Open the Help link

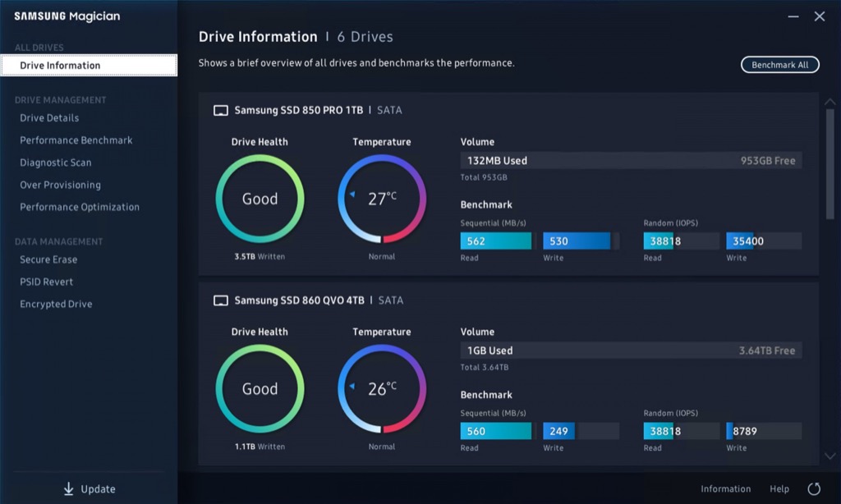(779, 489)
